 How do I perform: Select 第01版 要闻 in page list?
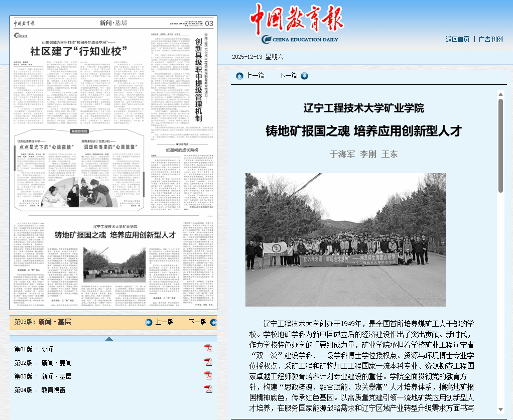coord(34,349)
